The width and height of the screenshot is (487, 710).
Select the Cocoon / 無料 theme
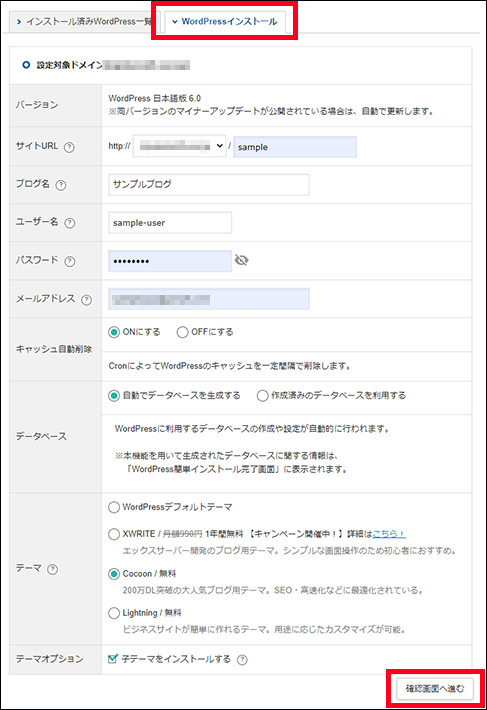click(x=114, y=574)
